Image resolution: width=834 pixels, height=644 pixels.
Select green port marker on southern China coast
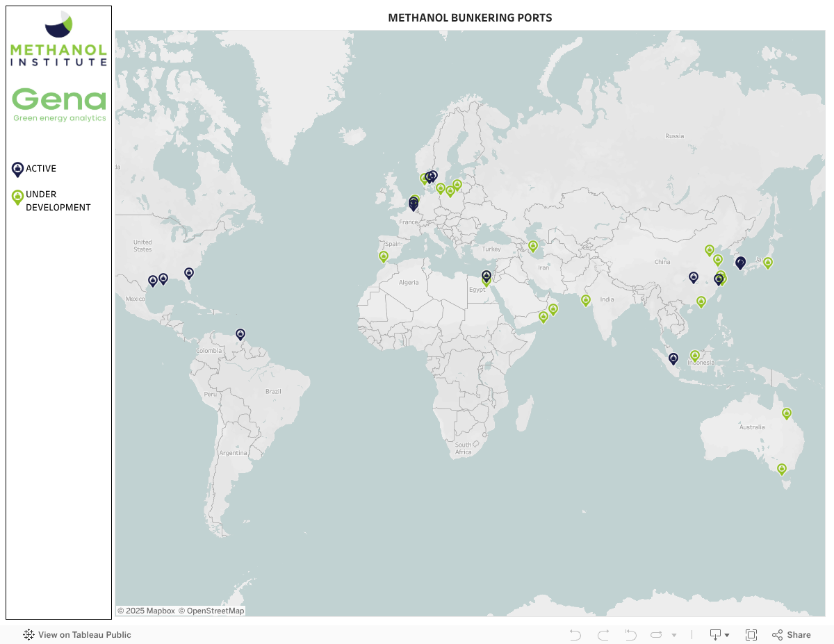701,302
